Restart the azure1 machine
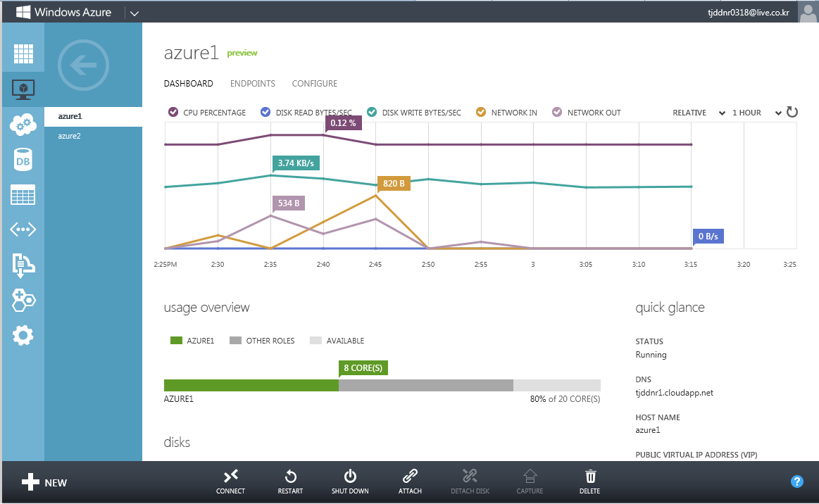Screen dimensions: 819x504 point(290,482)
